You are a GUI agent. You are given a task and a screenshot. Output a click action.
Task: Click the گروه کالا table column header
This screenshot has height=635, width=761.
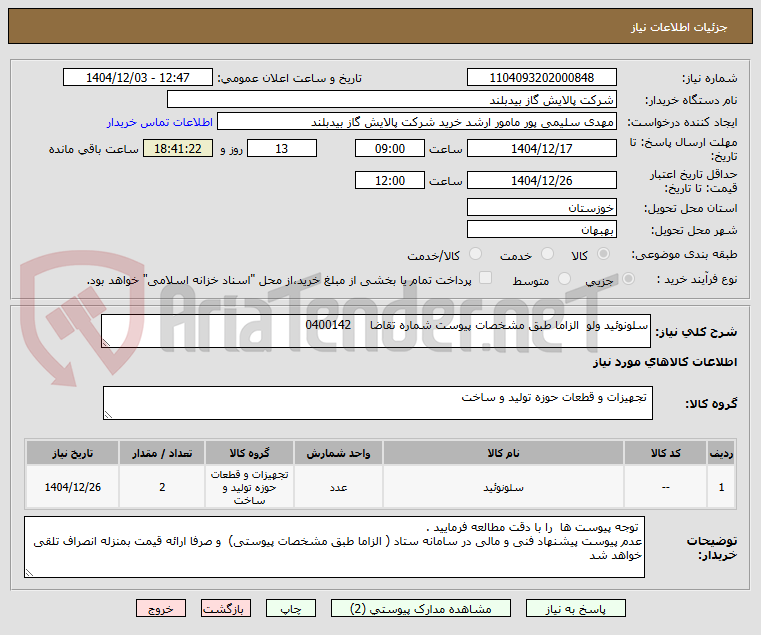tap(249, 453)
